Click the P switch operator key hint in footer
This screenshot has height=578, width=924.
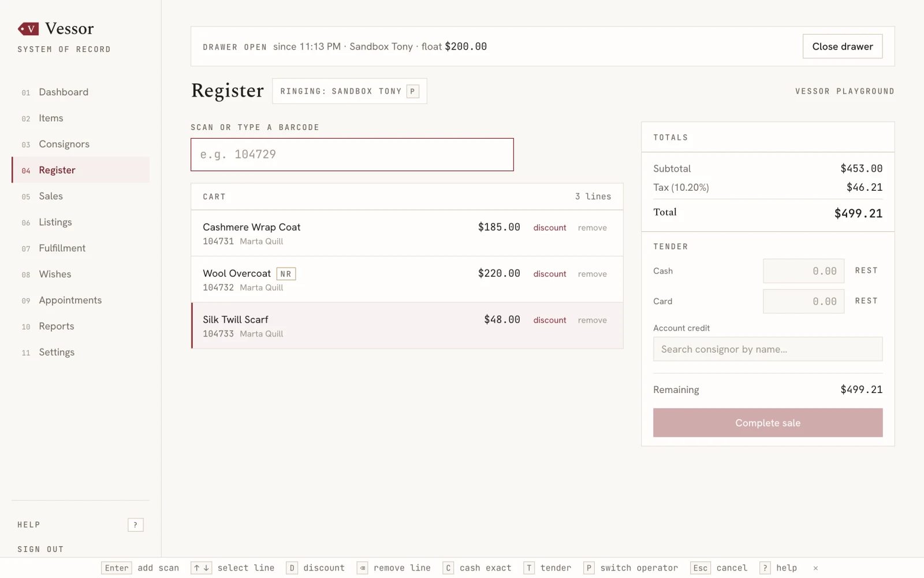(x=589, y=568)
